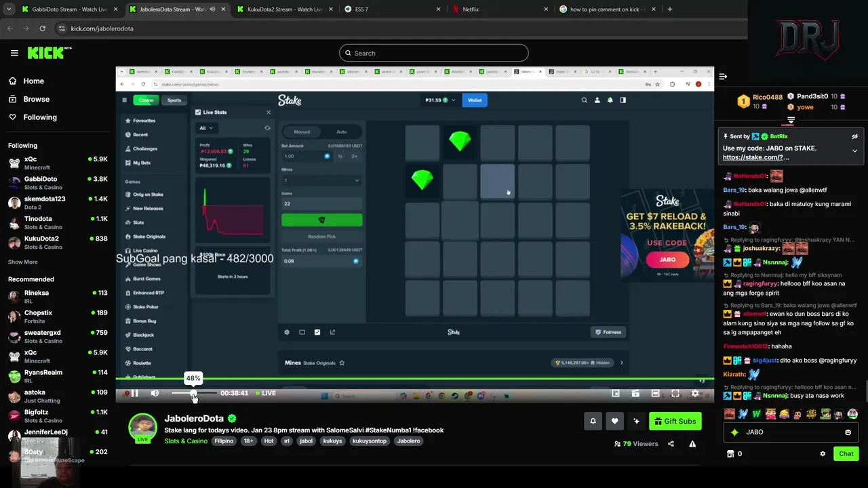Share the stream via share icon

(x=671, y=444)
